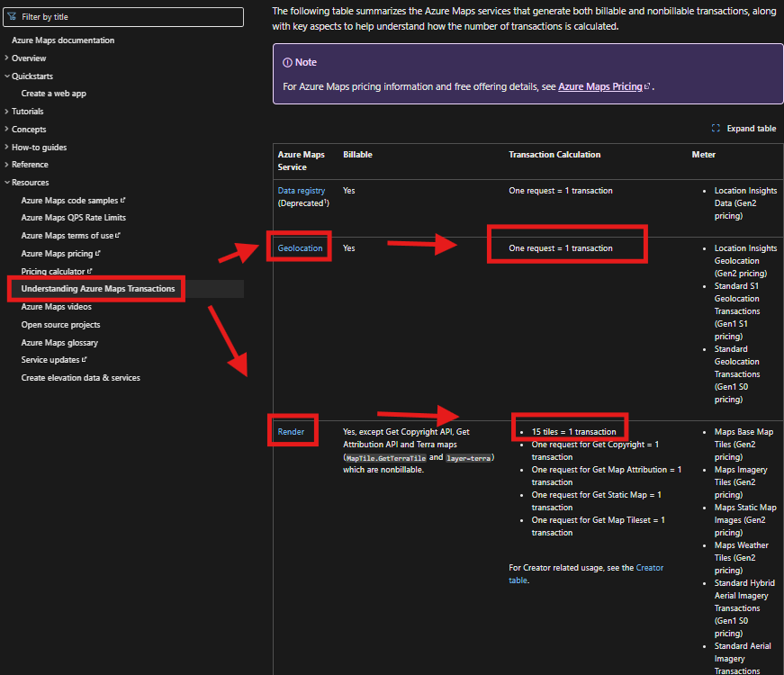Viewport: 784px width, 675px height.
Task: Open the Pricing calculator link
Action: 53,272
